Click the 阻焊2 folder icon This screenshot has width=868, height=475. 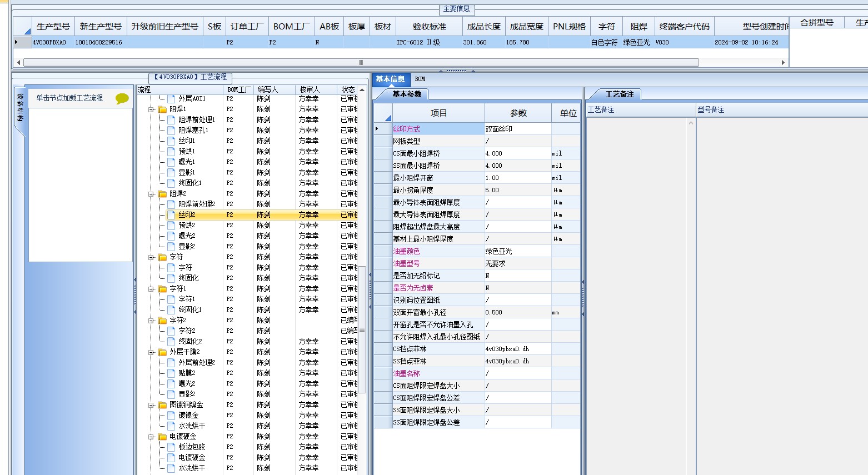point(163,194)
